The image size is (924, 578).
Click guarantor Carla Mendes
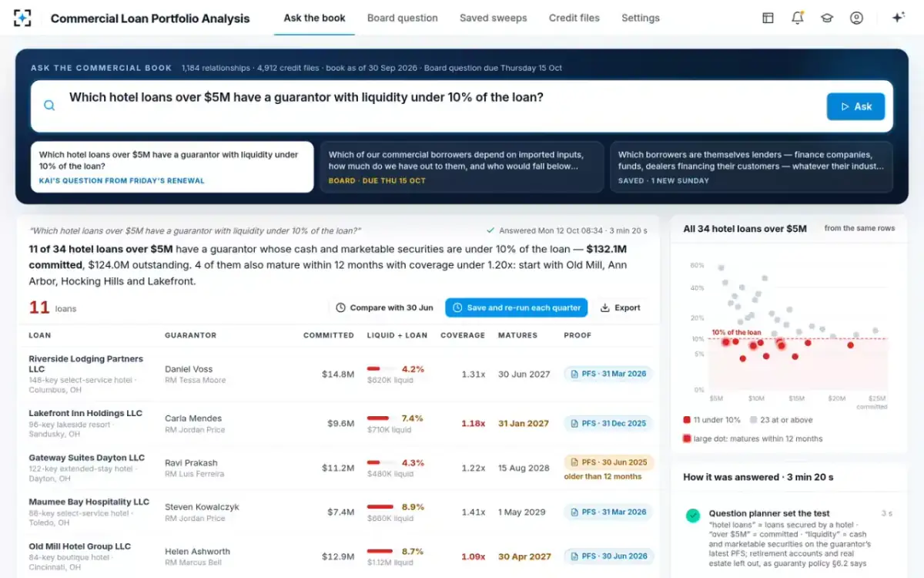pos(193,418)
